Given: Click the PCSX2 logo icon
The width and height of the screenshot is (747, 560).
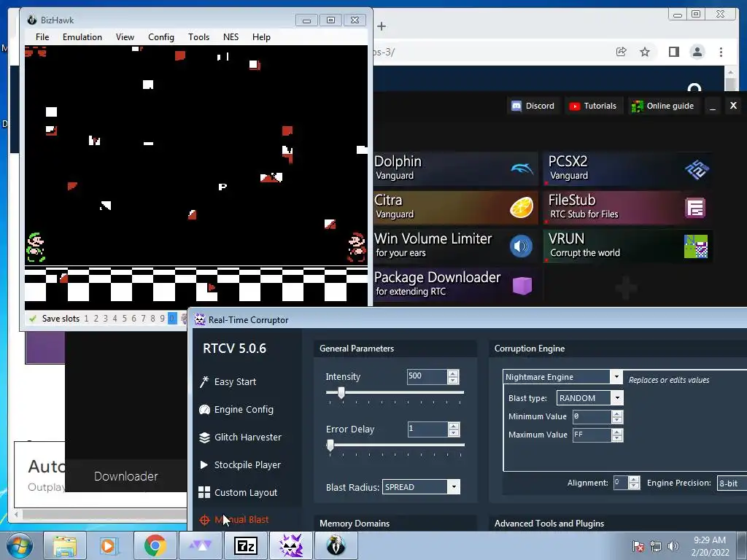Looking at the screenshot, I should [697, 169].
